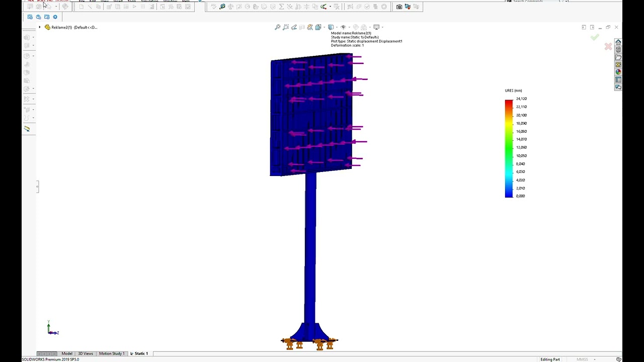Open the Appearances color wheel task pane icon

[618, 72]
